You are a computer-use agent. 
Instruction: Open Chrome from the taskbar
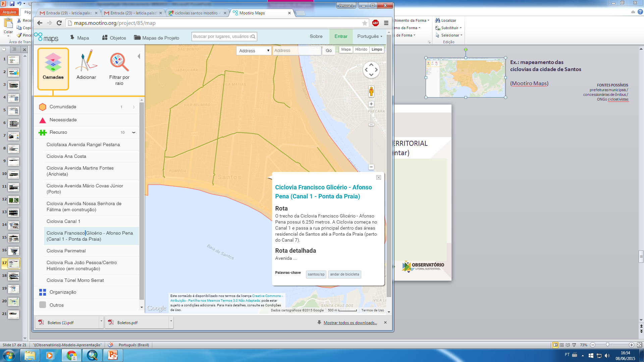(71, 355)
